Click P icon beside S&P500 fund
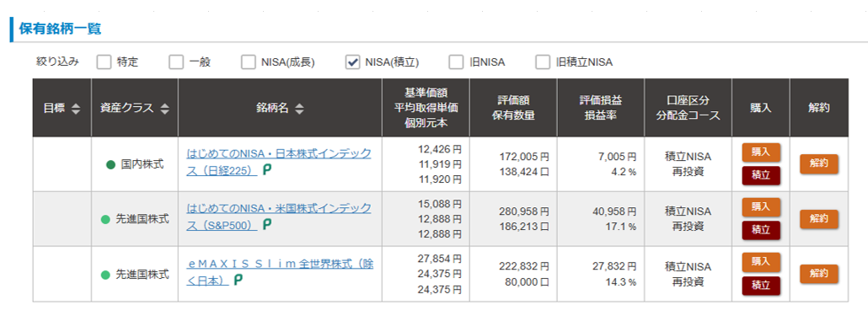 click(x=267, y=226)
